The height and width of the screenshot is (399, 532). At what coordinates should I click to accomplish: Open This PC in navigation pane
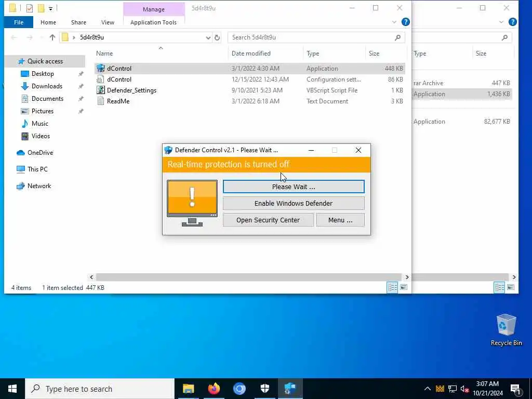[37, 169]
